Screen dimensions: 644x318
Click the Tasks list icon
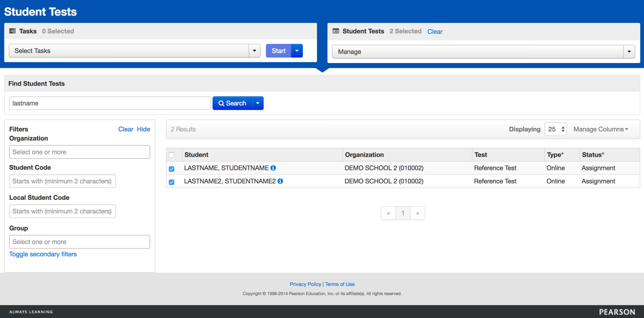pos(12,31)
